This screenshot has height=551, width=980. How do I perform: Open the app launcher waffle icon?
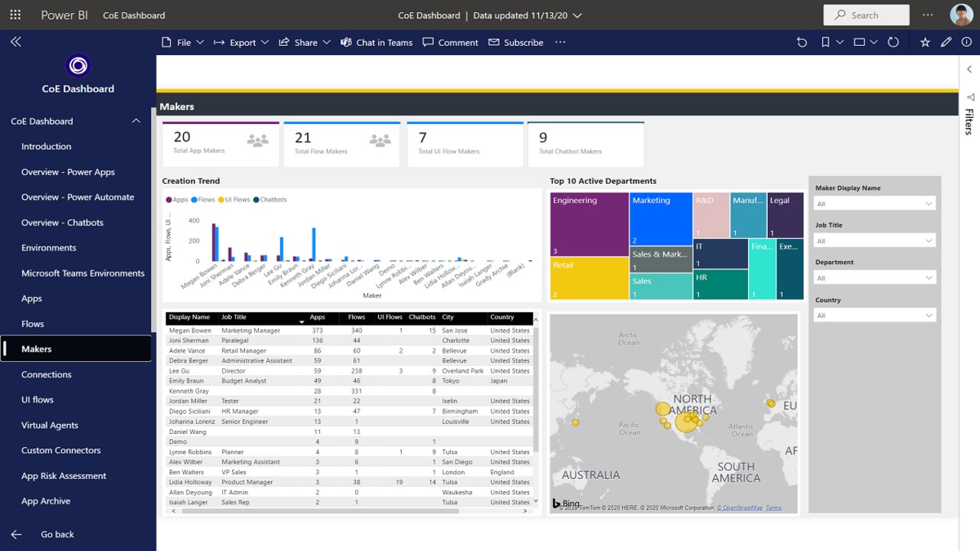[15, 15]
